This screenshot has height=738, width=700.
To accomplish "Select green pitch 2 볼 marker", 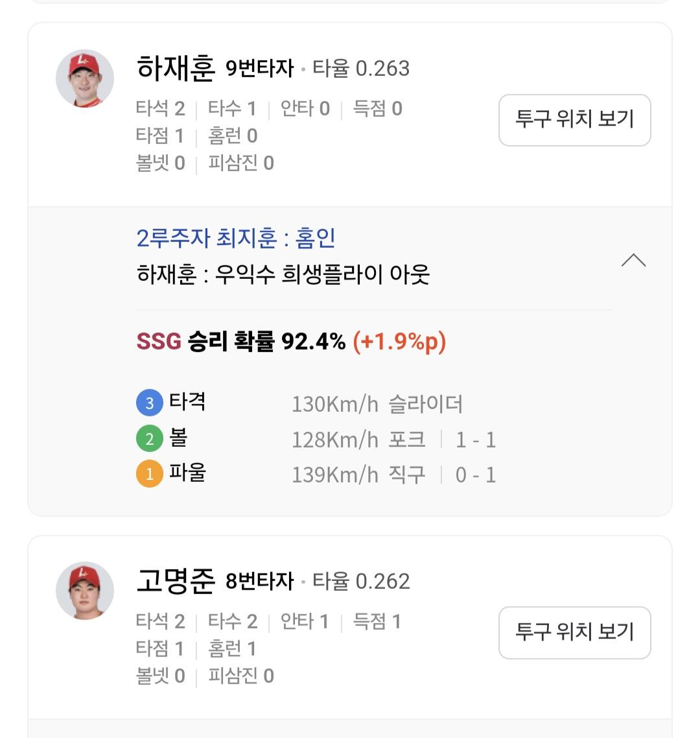I will click(x=149, y=439).
